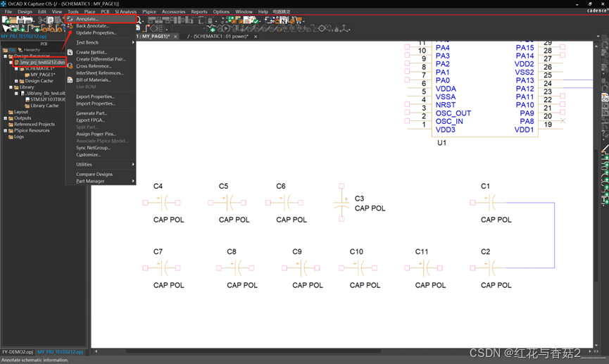Open the Place menu

(89, 12)
